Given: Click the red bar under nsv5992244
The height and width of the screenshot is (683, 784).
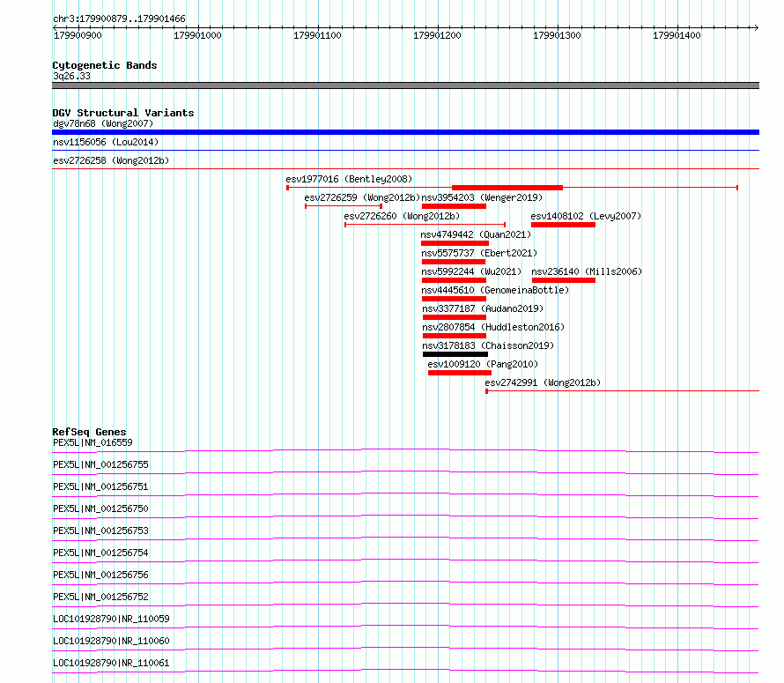Looking at the screenshot, I should (454, 280).
